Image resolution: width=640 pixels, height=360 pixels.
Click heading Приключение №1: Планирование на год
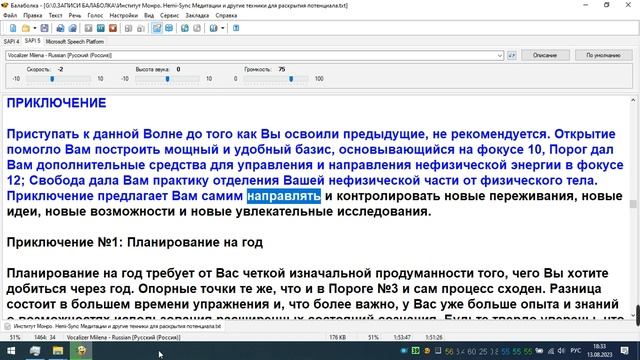click(135, 242)
